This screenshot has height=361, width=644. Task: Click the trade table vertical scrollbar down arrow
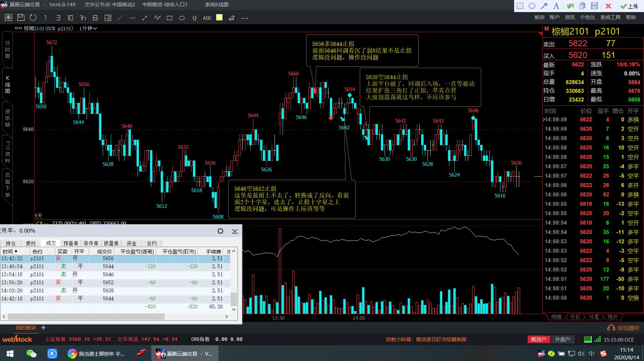pos(234,309)
